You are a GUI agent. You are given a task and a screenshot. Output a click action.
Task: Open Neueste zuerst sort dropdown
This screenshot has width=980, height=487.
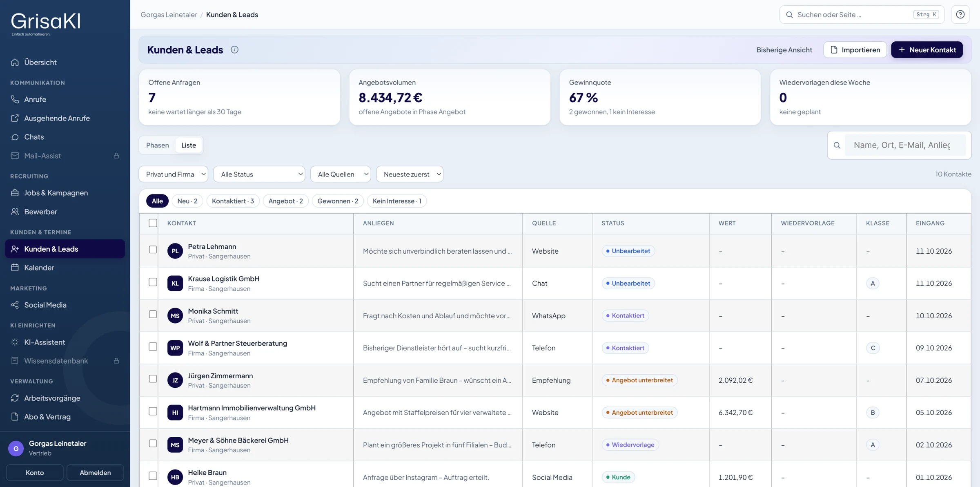[410, 174]
